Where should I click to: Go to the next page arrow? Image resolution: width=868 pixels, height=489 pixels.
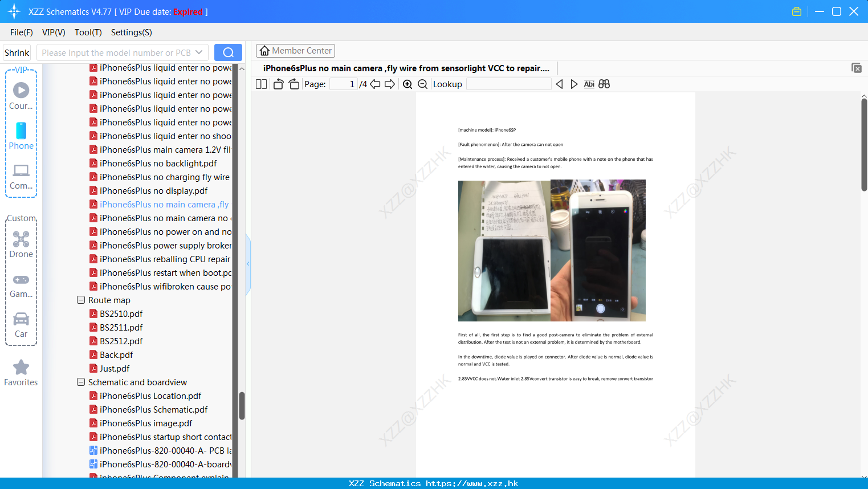tap(390, 84)
